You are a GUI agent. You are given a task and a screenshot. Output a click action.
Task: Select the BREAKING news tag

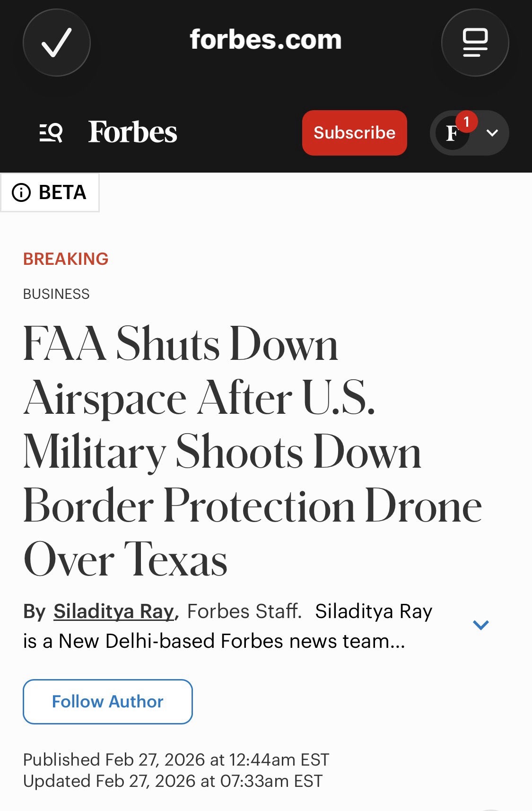click(x=66, y=259)
